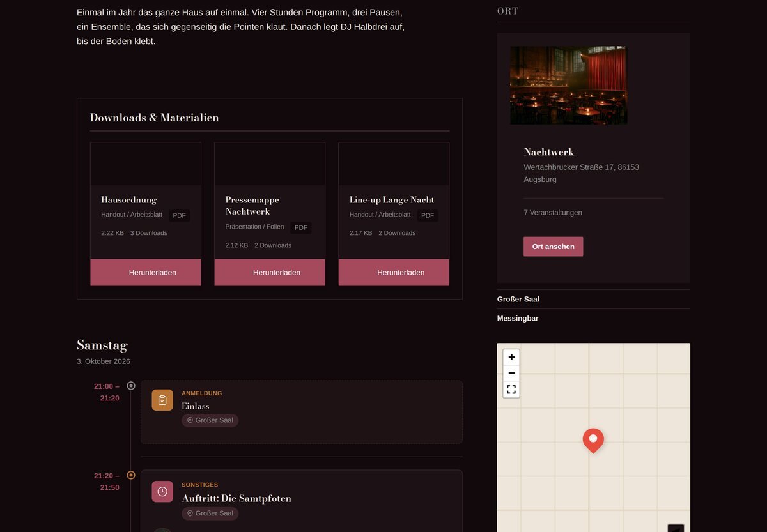Open the Nachtwerk venue title
Viewport: 767px width, 532px height.
(549, 152)
